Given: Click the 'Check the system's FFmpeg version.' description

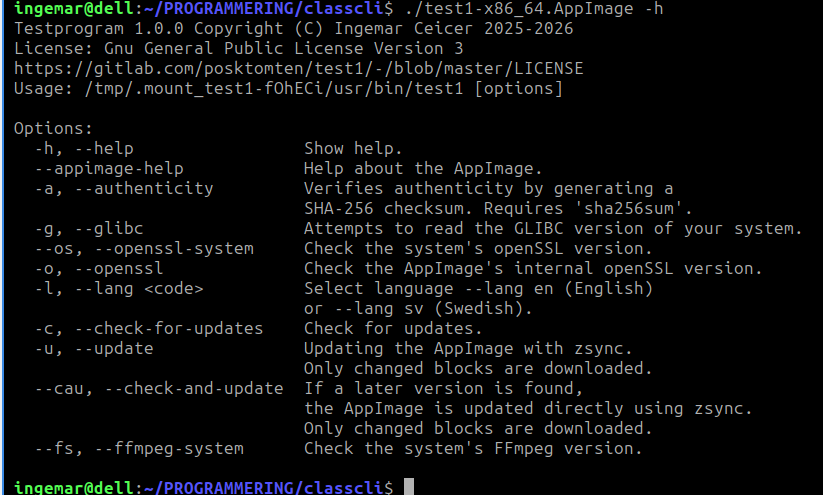Looking at the screenshot, I should pyautogui.click(x=472, y=448).
